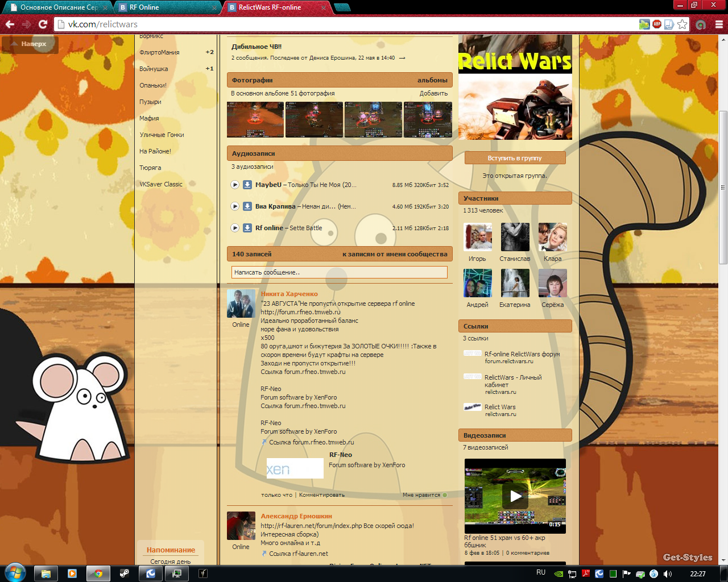Open the Ссылка rf-lauren.net link
The height and width of the screenshot is (582, 728).
[x=298, y=554]
